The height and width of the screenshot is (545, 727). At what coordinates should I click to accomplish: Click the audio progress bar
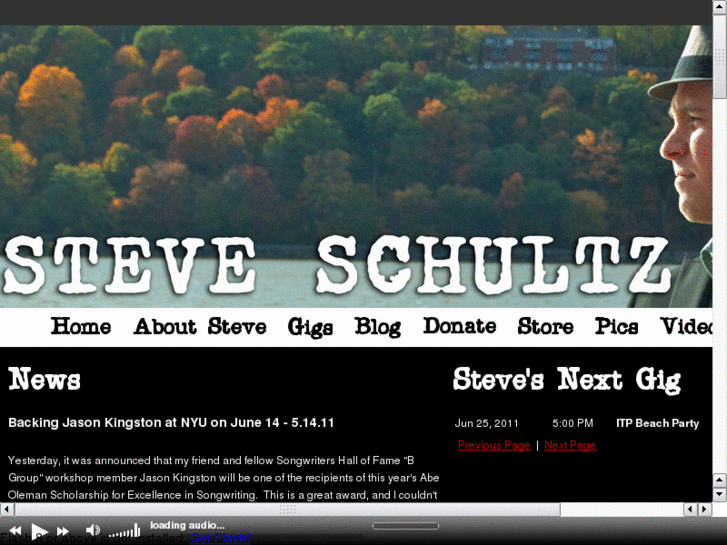click(405, 526)
